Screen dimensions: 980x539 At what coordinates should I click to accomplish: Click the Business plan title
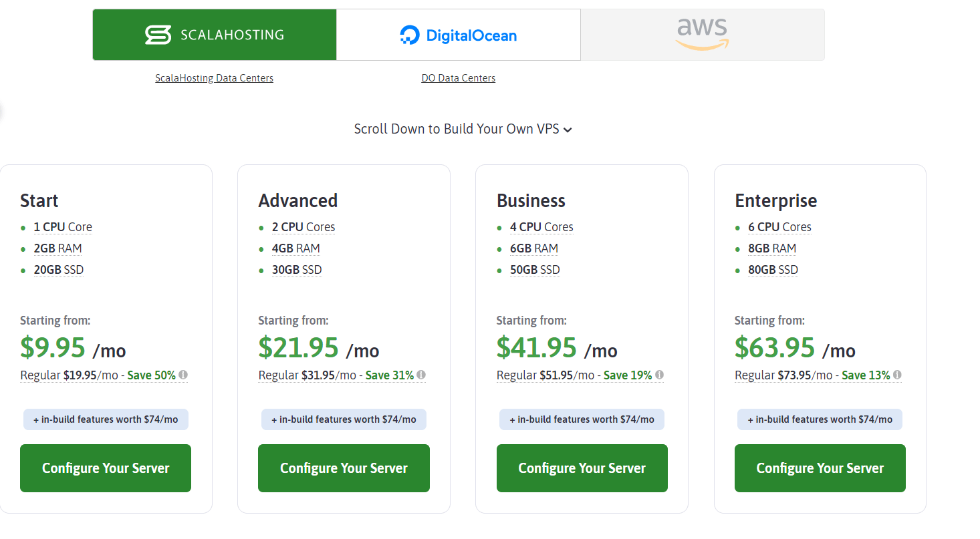click(531, 200)
